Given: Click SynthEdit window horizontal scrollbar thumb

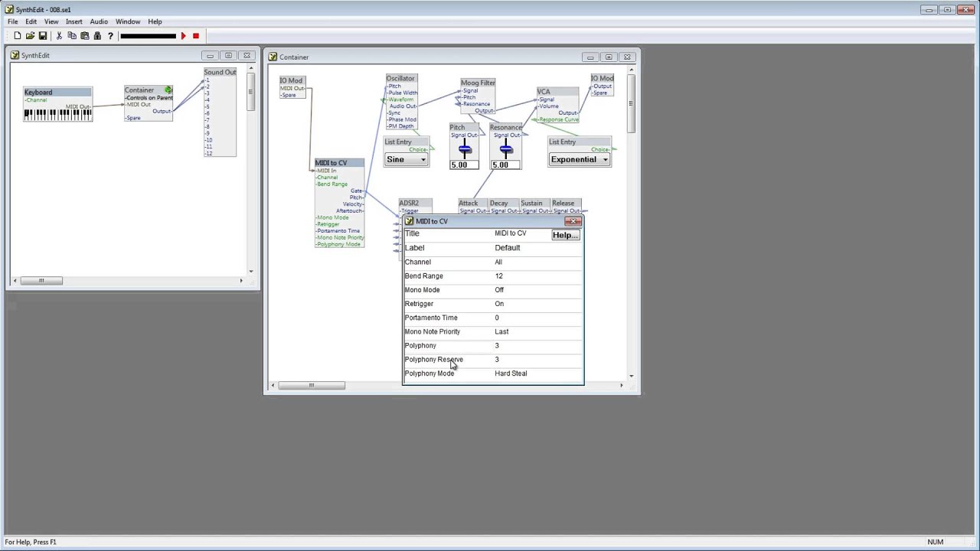Looking at the screenshot, I should coord(41,280).
